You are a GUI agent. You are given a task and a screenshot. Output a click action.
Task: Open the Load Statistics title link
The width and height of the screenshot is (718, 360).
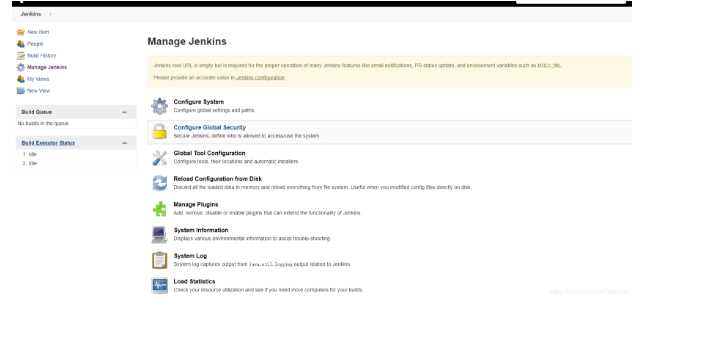pyautogui.click(x=194, y=282)
